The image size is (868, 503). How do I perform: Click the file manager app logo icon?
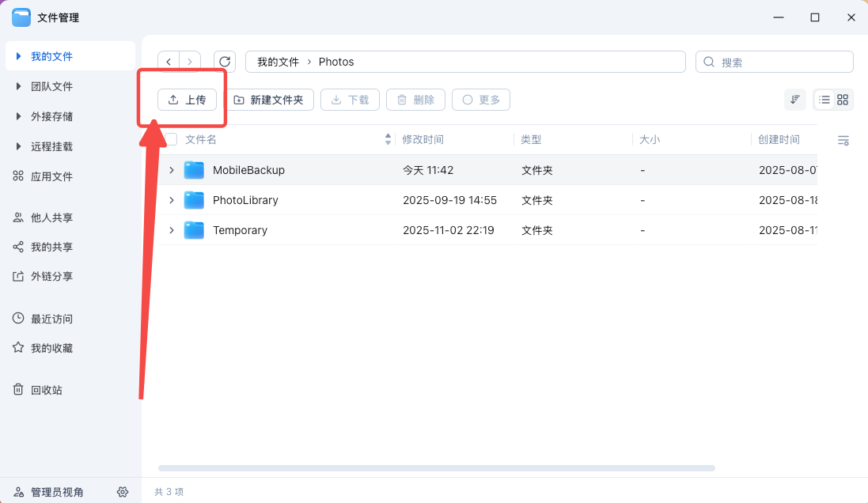point(21,17)
